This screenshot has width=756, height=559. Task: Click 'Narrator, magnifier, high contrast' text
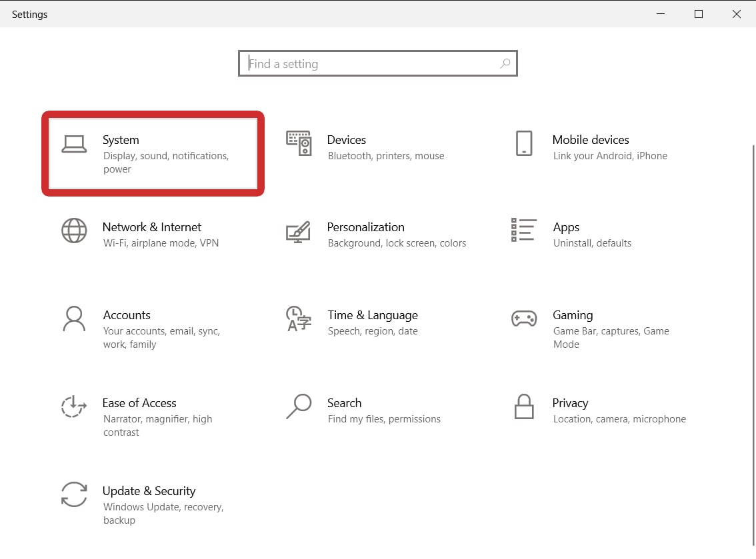tap(157, 426)
